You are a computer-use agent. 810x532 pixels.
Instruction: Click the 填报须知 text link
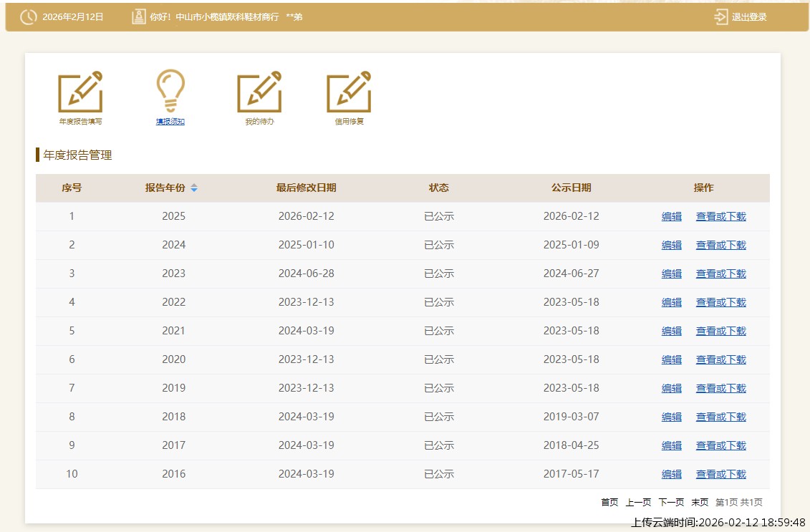tap(170, 122)
